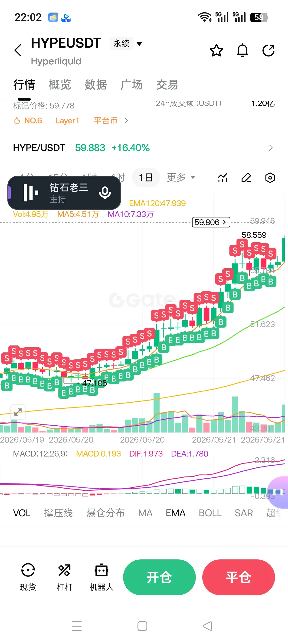Toggle the MA indicator
288x644 pixels.
pos(145,513)
